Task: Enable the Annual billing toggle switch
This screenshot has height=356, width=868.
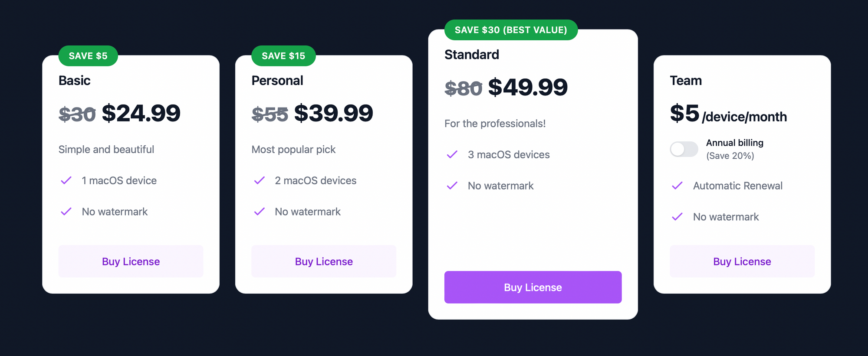Action: click(684, 149)
